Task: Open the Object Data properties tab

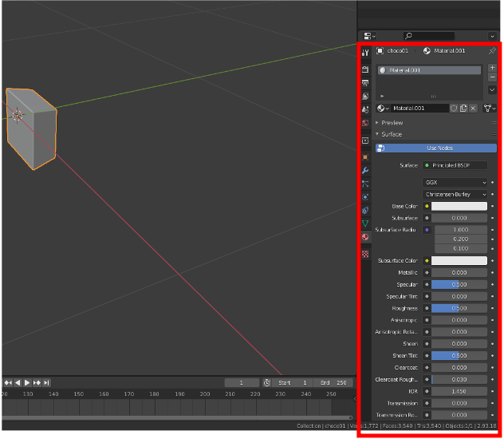Action: pos(365,223)
